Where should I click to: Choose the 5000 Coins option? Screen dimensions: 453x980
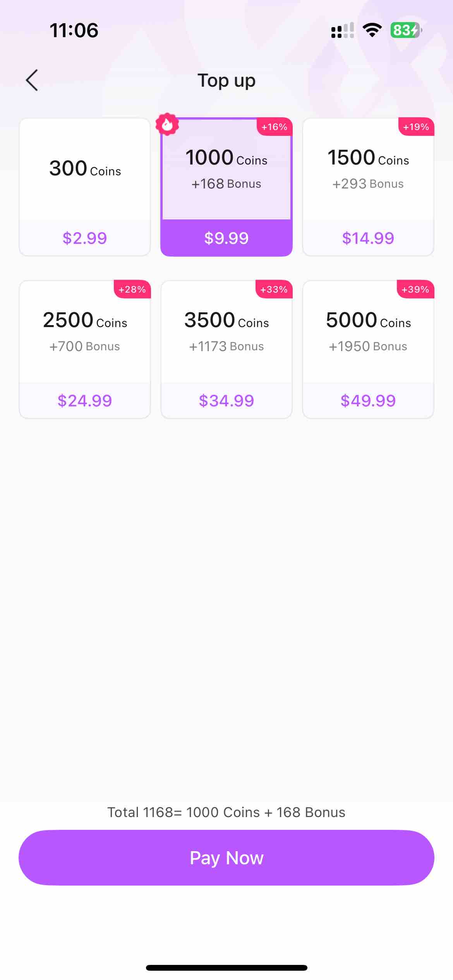point(368,350)
